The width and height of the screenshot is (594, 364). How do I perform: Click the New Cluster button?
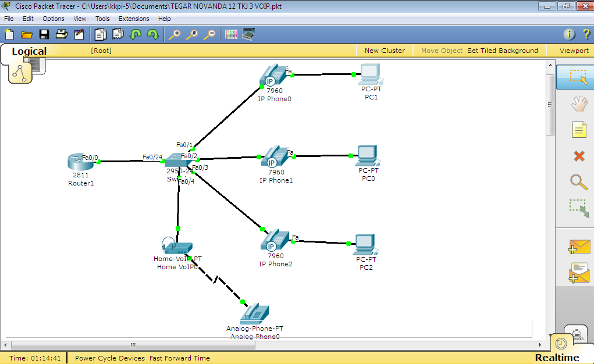pyautogui.click(x=385, y=51)
